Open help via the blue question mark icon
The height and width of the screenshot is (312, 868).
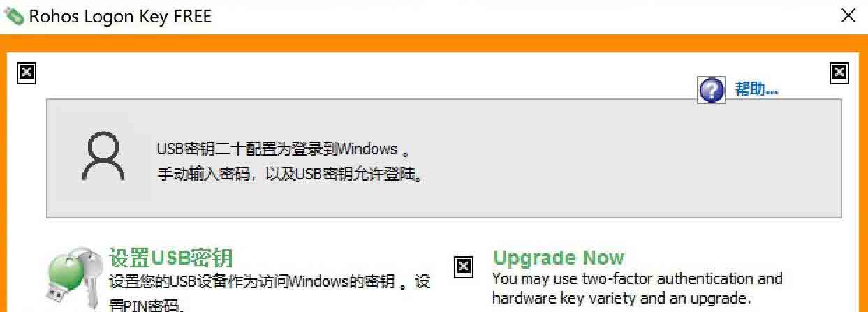coord(712,89)
